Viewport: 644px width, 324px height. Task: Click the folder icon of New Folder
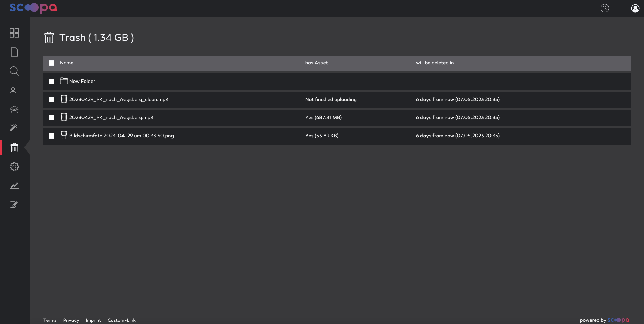[64, 81]
